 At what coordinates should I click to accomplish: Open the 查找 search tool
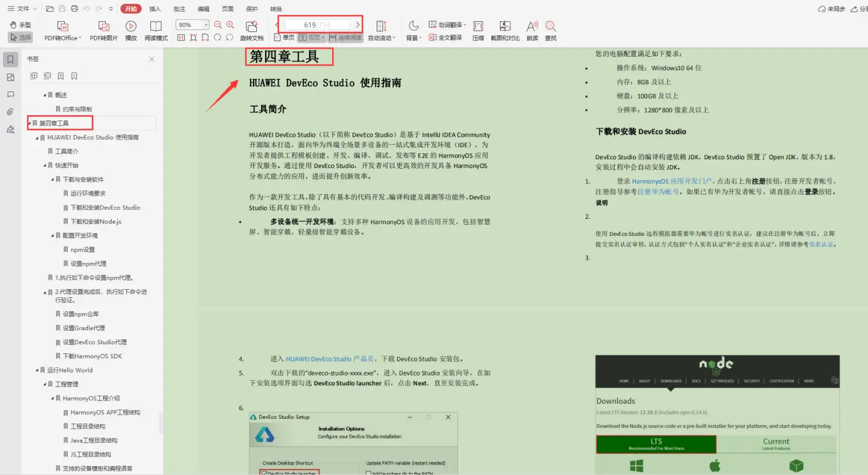(551, 31)
